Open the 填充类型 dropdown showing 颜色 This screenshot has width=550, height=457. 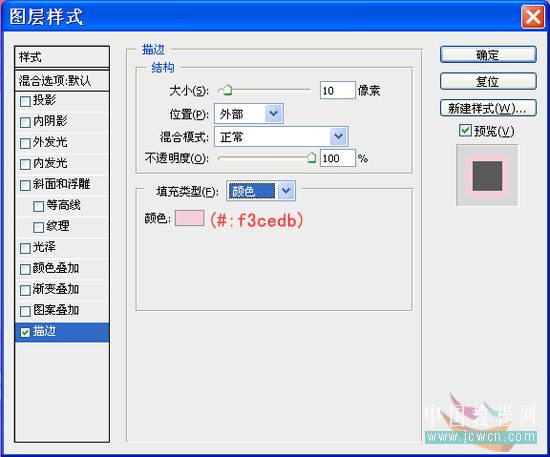(x=261, y=191)
